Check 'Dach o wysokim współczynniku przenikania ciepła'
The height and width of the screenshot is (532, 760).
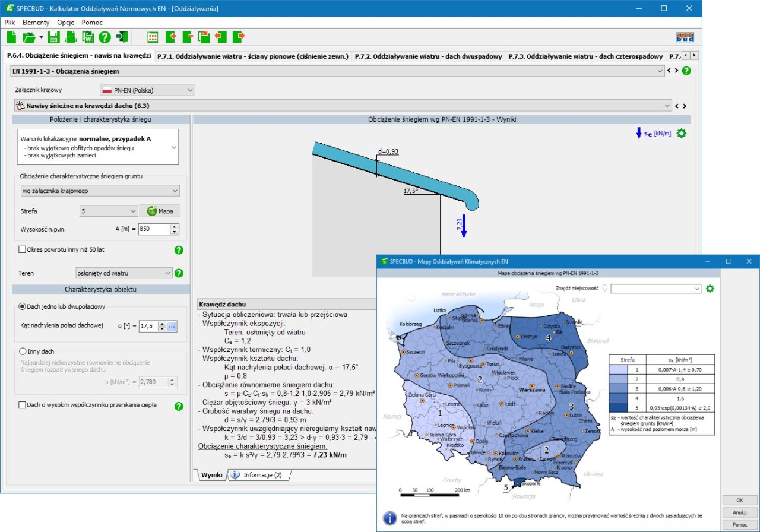pos(23,405)
